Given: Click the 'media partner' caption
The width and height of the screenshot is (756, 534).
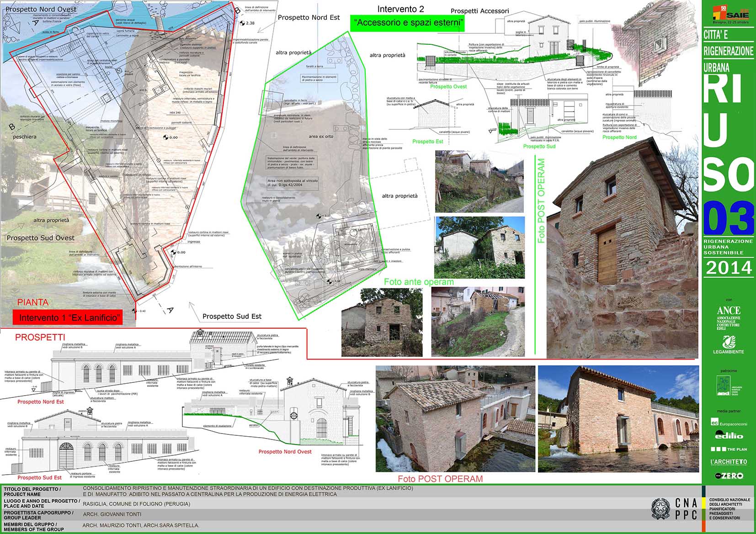Looking at the screenshot, I should coord(729,411).
